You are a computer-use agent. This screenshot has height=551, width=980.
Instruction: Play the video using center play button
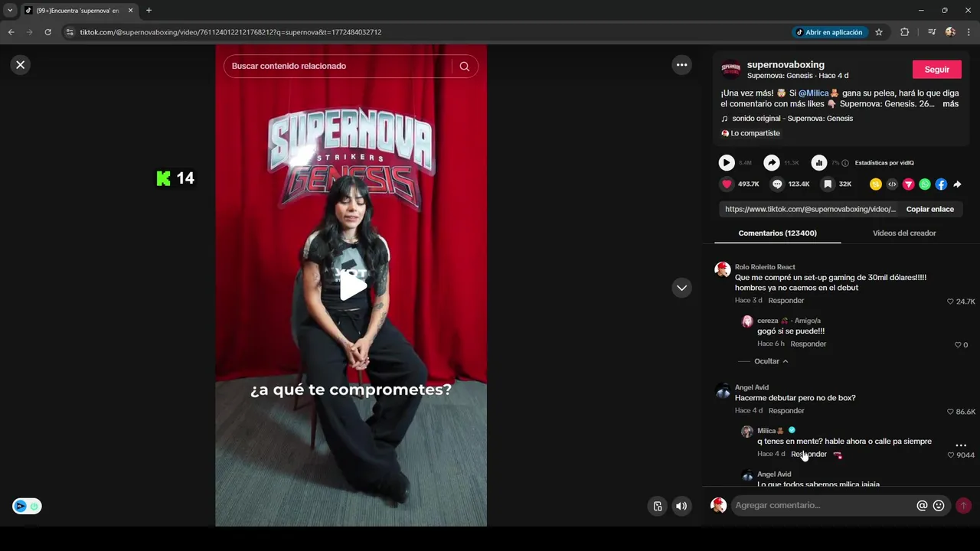(x=351, y=286)
